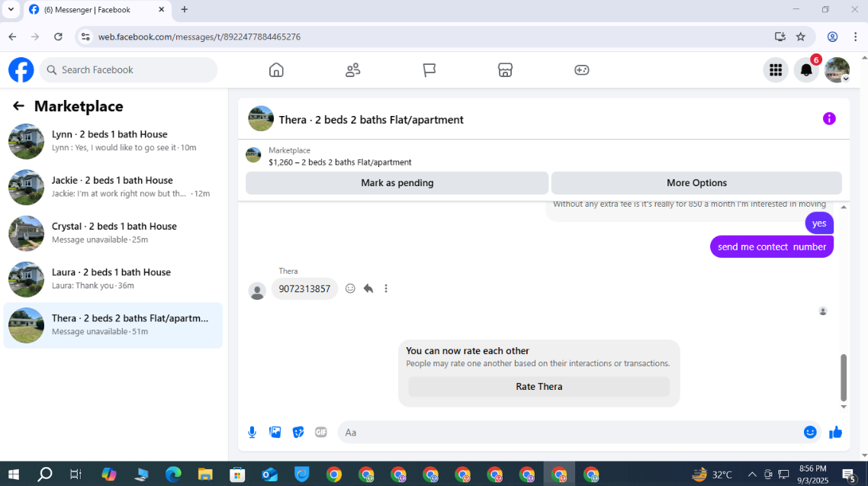This screenshot has height=486, width=868.
Task: Focus the Search Facebook box
Action: 128,69
